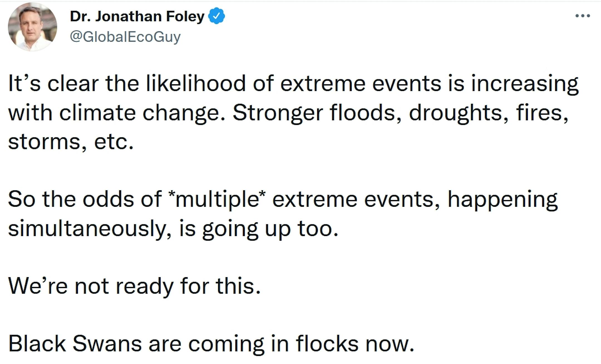Click the text "storms, etc."
This screenshot has width=601, height=364.
(71, 142)
